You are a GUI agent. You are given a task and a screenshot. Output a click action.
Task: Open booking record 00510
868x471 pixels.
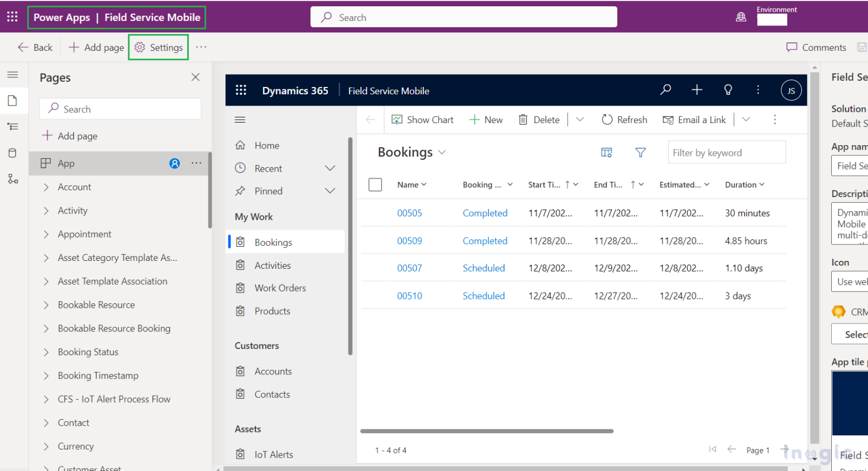(x=409, y=295)
